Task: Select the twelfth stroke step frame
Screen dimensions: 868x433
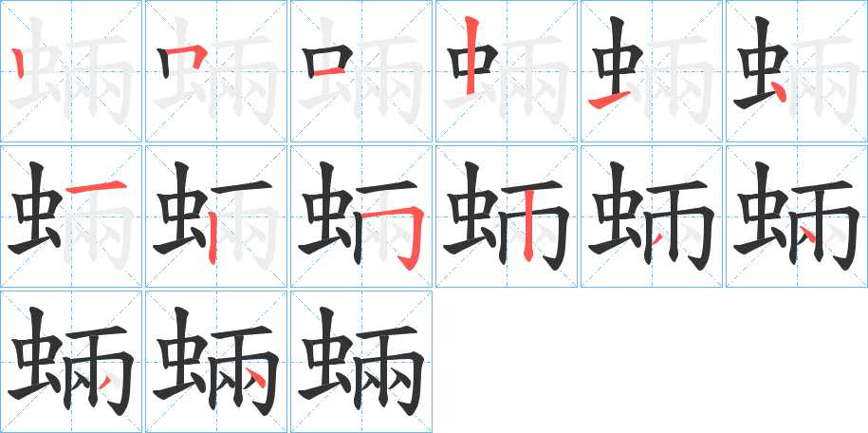Action: (796, 216)
